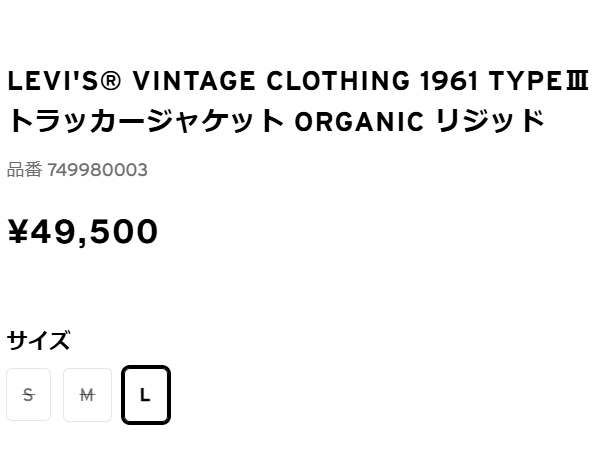Select size L option
Screen dimensions: 600x450
pos(145,395)
